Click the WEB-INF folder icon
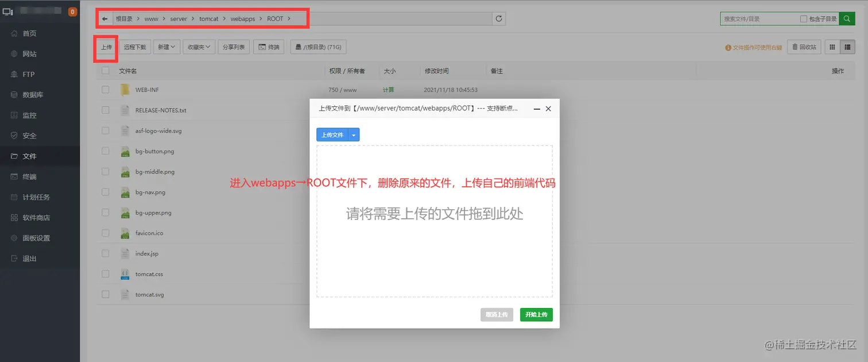Image resolution: width=868 pixels, height=362 pixels. pyautogui.click(x=125, y=90)
